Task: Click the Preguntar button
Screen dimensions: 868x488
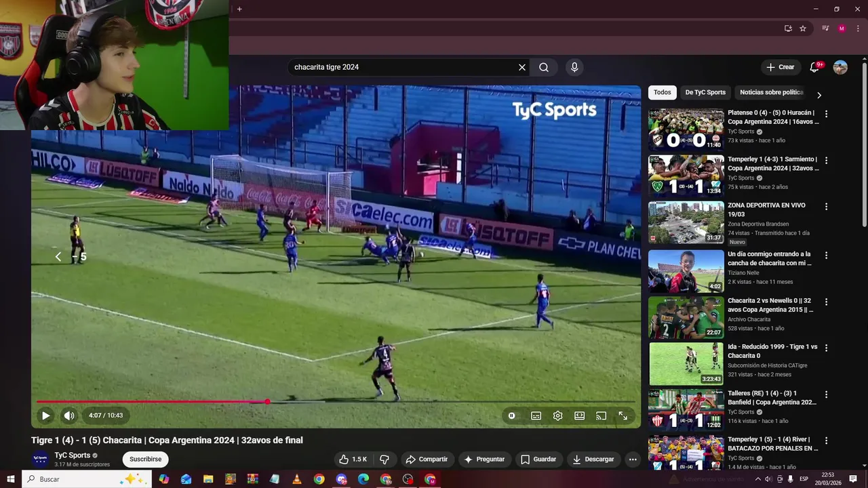Action: click(484, 459)
